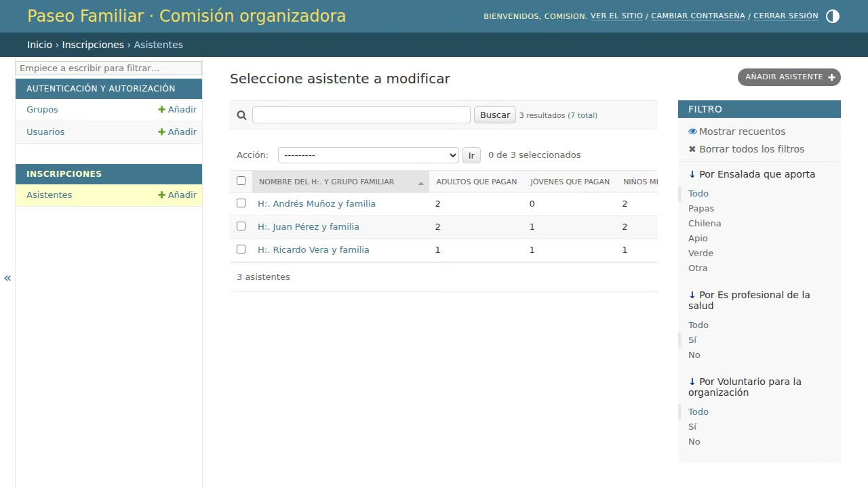Image resolution: width=868 pixels, height=488 pixels.
Task: Filter salad by Chilena
Action: (x=705, y=223)
